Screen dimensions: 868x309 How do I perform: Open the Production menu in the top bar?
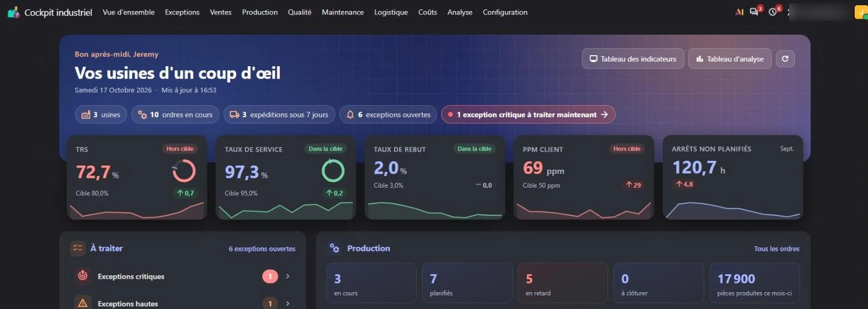[260, 12]
